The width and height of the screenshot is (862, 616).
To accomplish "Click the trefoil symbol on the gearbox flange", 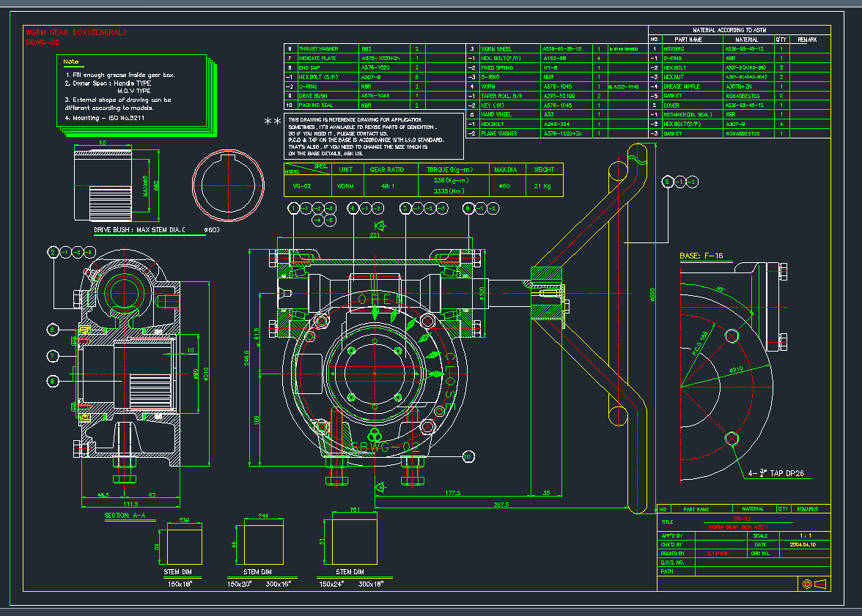I will 375,435.
